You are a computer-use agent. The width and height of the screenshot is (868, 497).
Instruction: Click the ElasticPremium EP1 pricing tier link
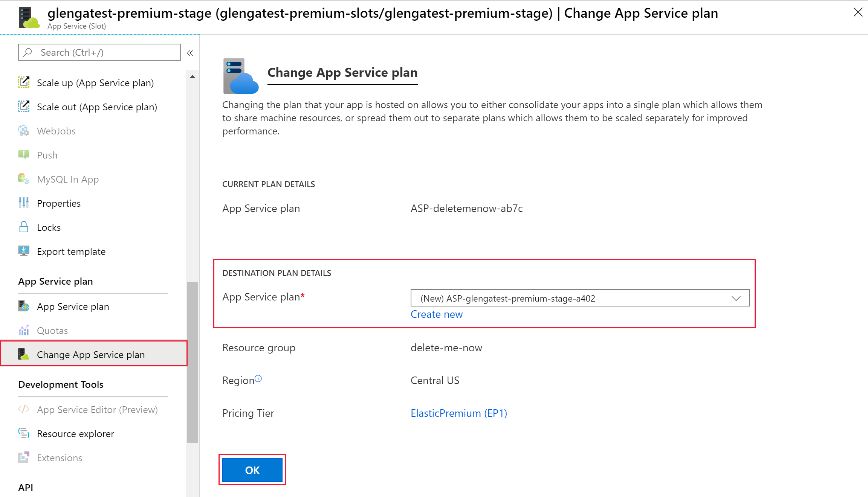(x=459, y=412)
